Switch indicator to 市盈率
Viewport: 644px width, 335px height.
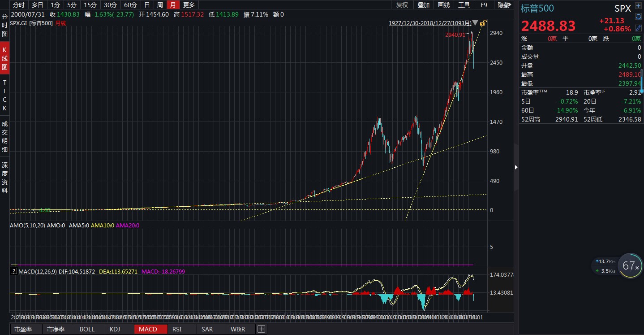(x=26, y=329)
